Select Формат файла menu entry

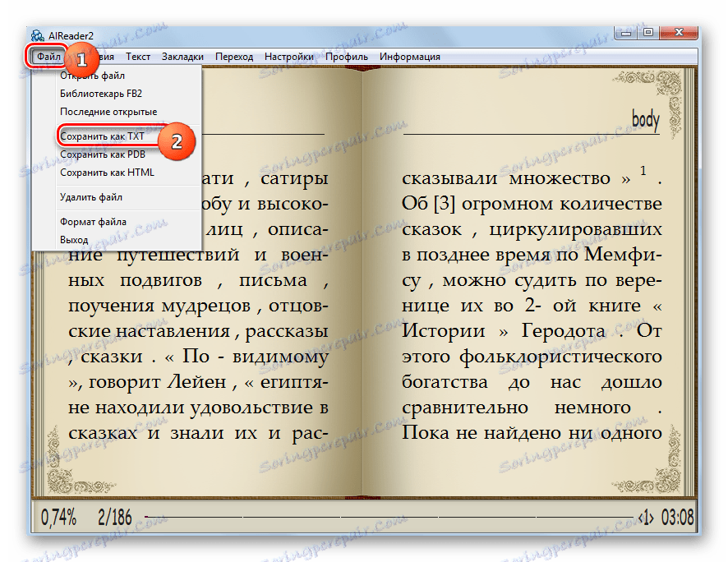(x=117, y=222)
